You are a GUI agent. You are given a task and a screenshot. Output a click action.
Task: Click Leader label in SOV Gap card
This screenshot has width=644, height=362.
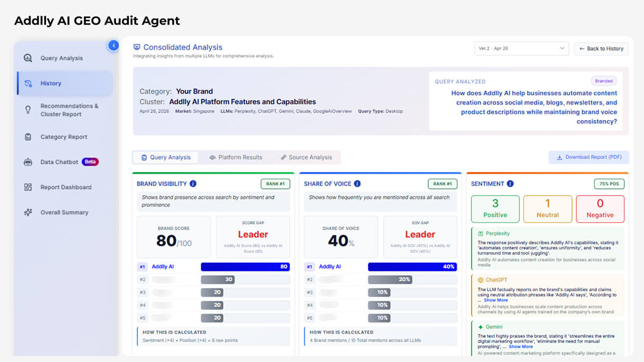click(420, 234)
